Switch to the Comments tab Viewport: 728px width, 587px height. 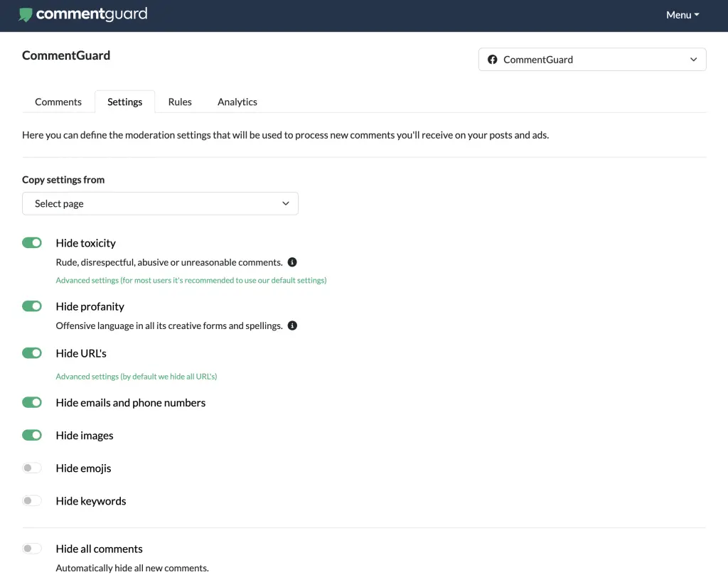click(x=58, y=102)
